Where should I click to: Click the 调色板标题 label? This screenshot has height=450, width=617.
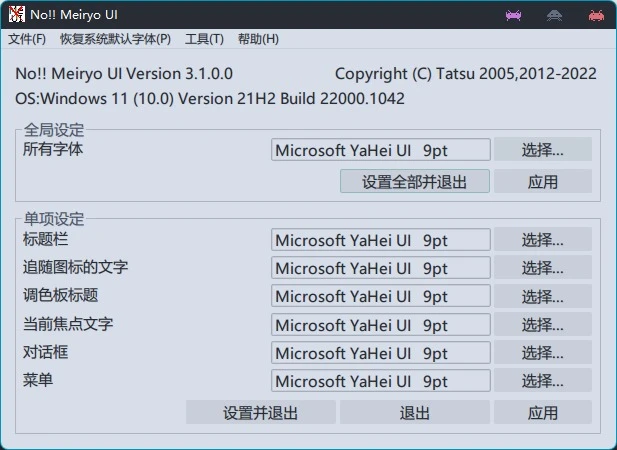pos(60,295)
